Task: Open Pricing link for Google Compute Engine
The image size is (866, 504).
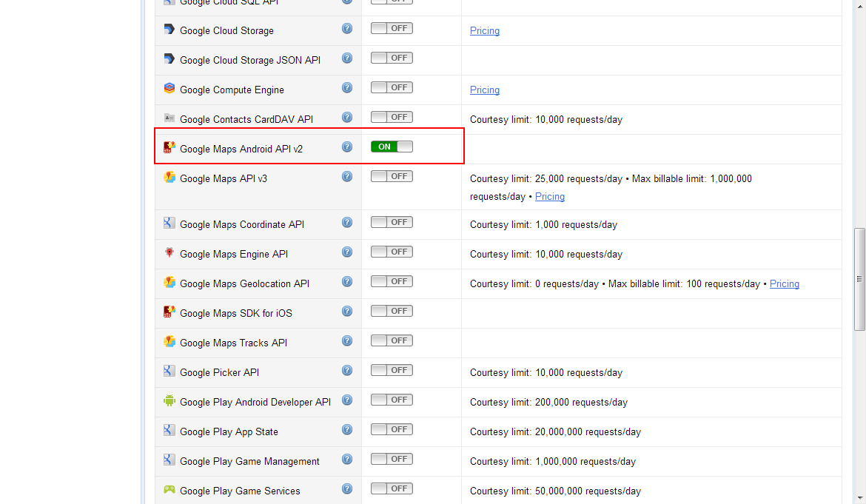Action: tap(484, 90)
